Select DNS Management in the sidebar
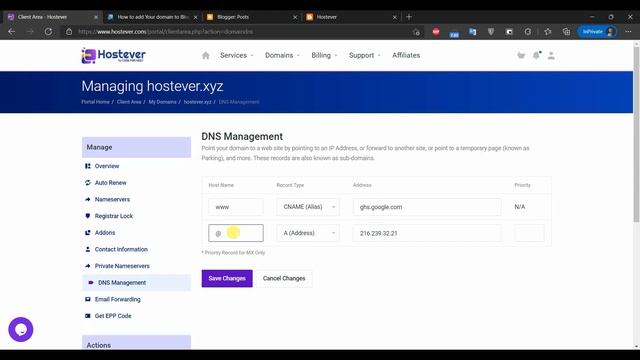Image resolution: width=640 pixels, height=360 pixels. tap(136, 282)
